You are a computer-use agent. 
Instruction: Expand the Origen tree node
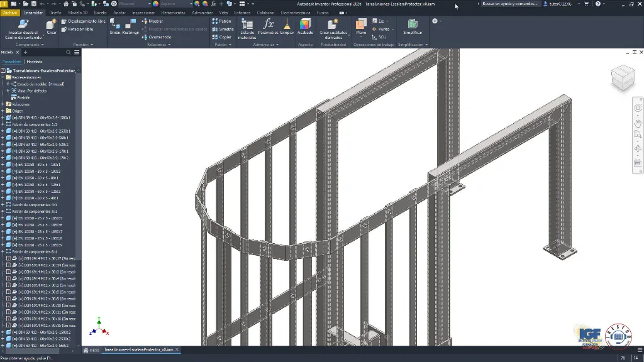click(3, 111)
